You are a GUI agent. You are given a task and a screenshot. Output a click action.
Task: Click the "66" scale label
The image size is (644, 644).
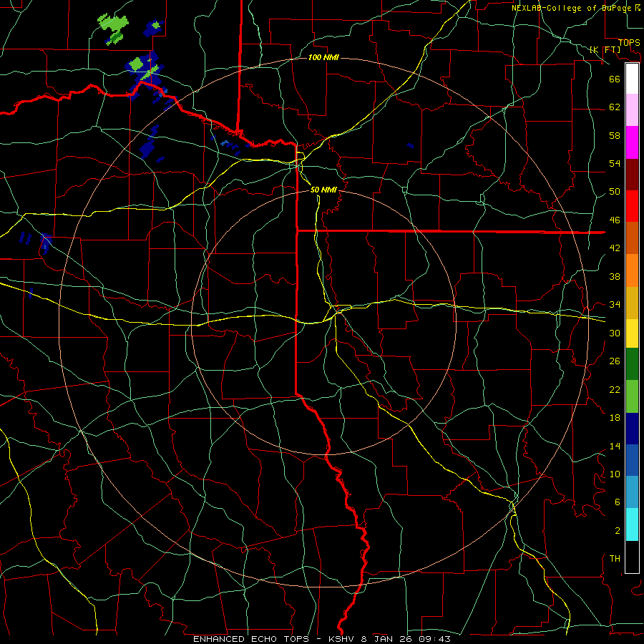615,79
